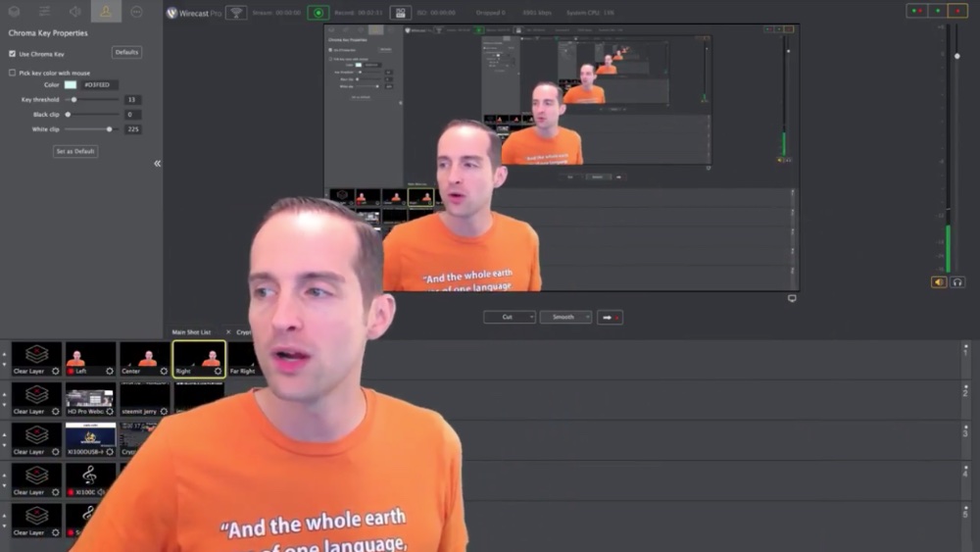The width and height of the screenshot is (980, 552).
Task: Start streaming with the broadcast icon
Action: (x=235, y=13)
